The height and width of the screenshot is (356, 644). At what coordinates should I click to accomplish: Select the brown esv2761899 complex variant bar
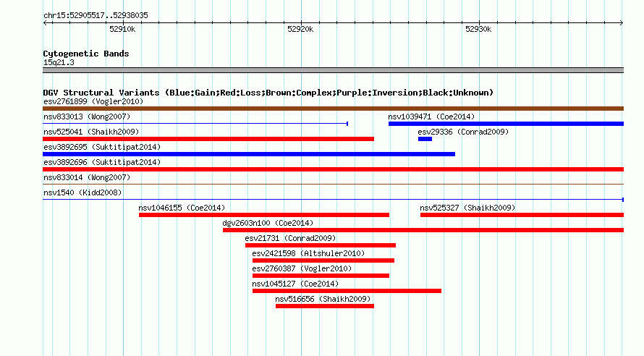point(333,109)
